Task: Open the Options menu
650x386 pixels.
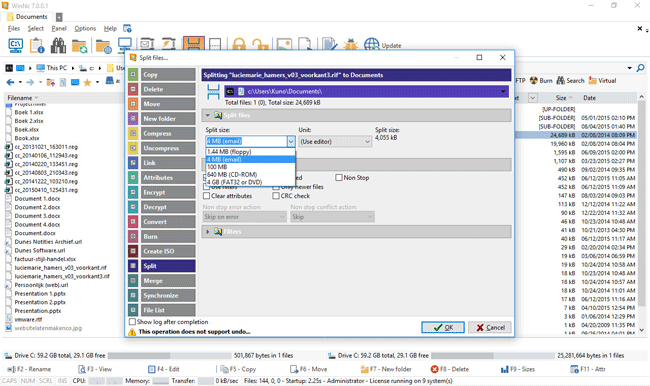Action: tap(85, 28)
